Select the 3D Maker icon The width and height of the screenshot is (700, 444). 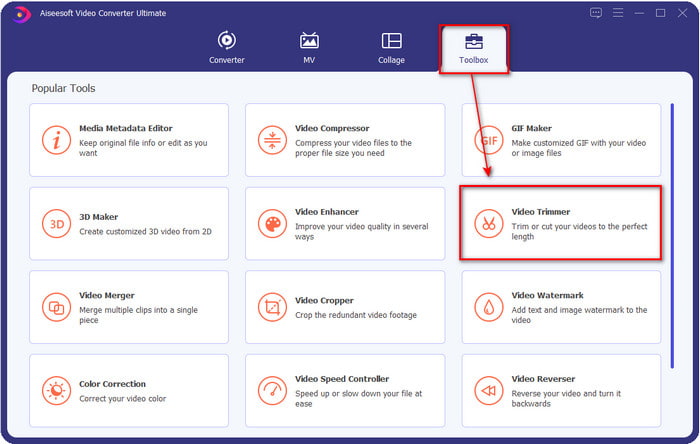click(58, 223)
